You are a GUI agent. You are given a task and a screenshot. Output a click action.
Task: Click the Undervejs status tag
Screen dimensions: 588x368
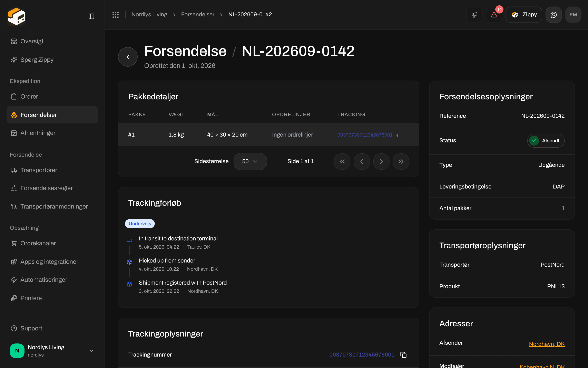tap(140, 224)
